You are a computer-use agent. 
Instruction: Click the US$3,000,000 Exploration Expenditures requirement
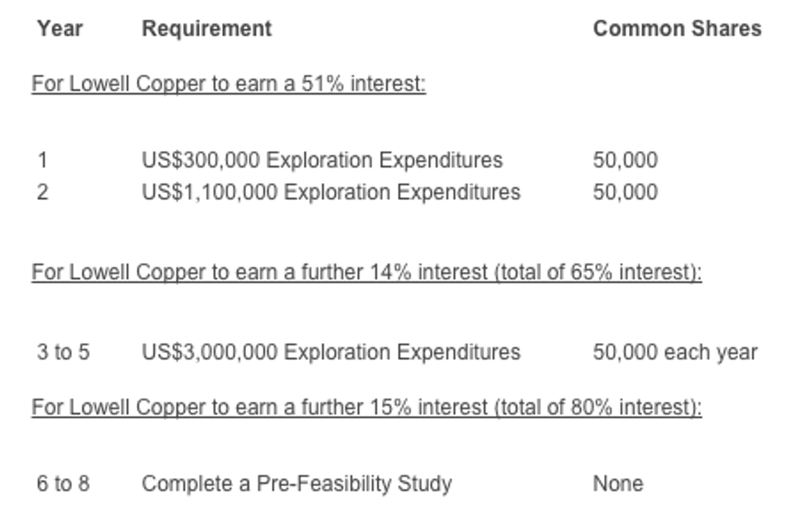pyautogui.click(x=331, y=352)
